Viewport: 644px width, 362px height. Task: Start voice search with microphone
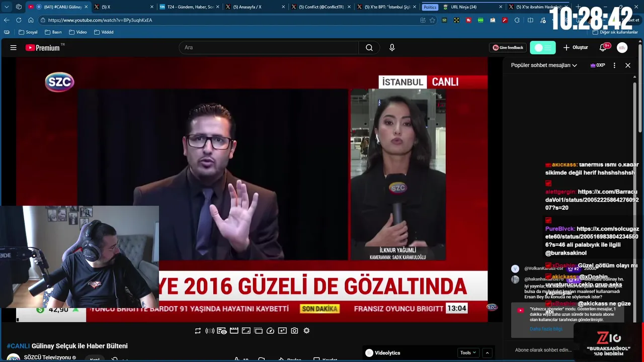point(392,48)
